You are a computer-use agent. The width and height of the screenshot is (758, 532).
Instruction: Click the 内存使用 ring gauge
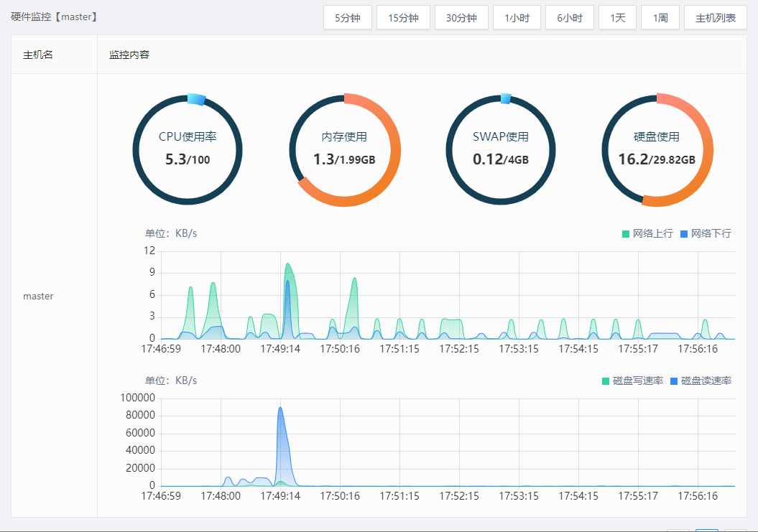(344, 149)
